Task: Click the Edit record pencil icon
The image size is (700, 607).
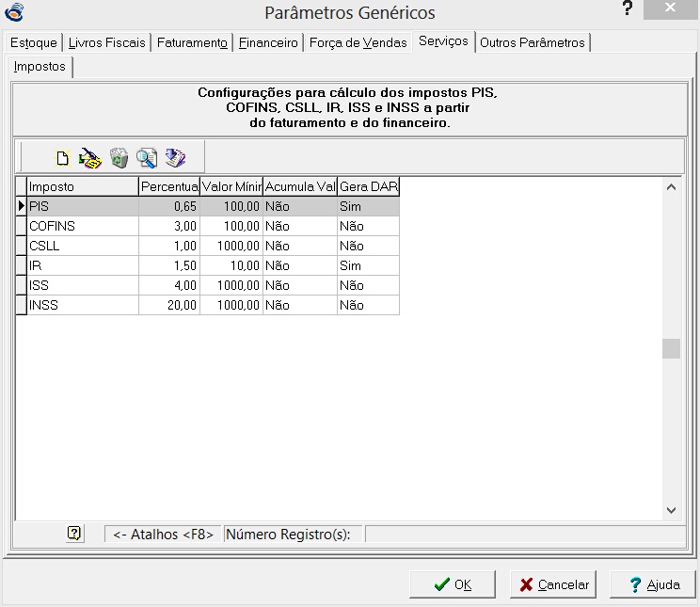Action: point(90,158)
